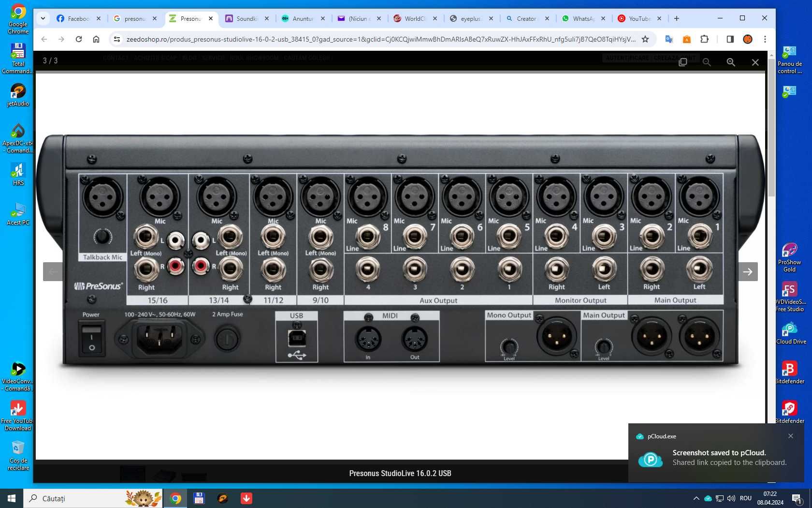Open the Total Commander desktop shortcut
The width and height of the screenshot is (812, 508).
[x=18, y=59]
